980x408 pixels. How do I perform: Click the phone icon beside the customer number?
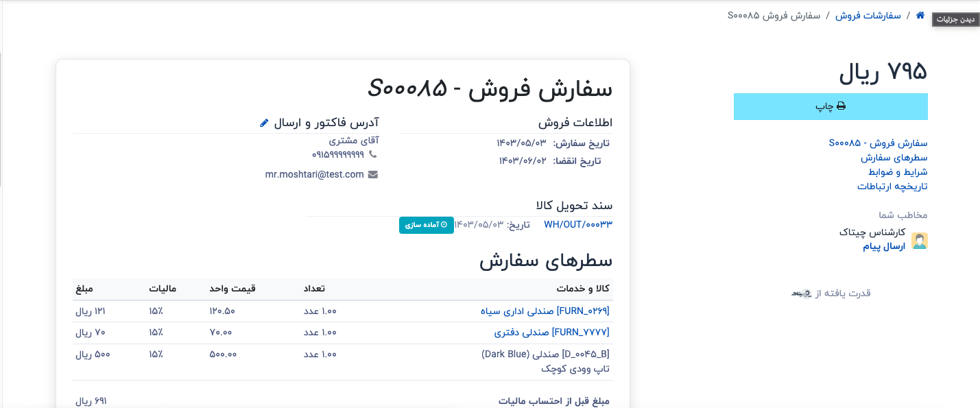click(x=372, y=155)
